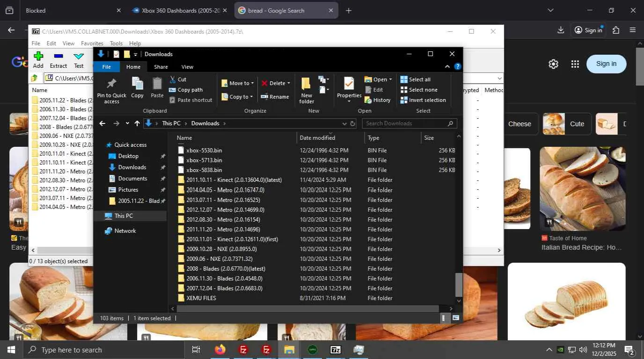Screen dimensions: 644x359
Task: Click Paste shortcut in the ribbon
Action: [190, 100]
